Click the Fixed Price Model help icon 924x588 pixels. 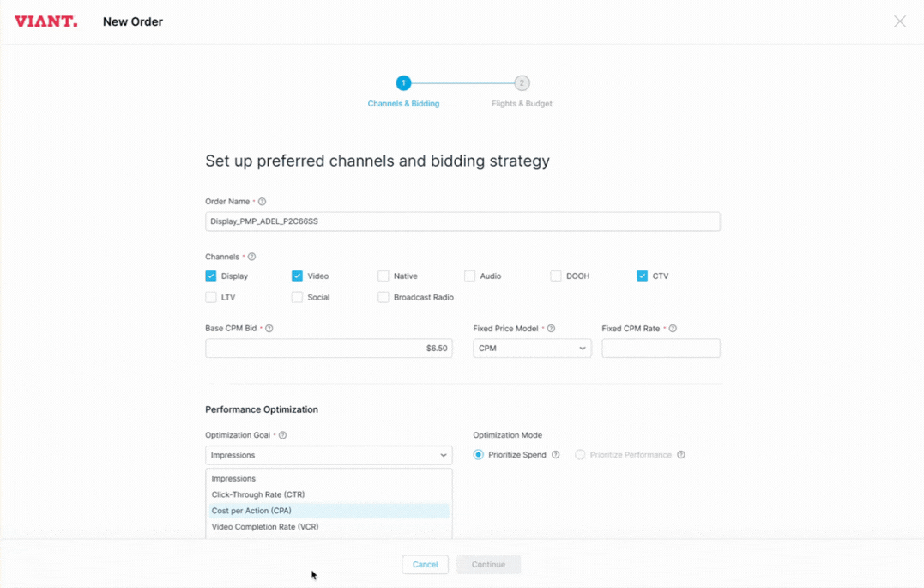pos(552,328)
